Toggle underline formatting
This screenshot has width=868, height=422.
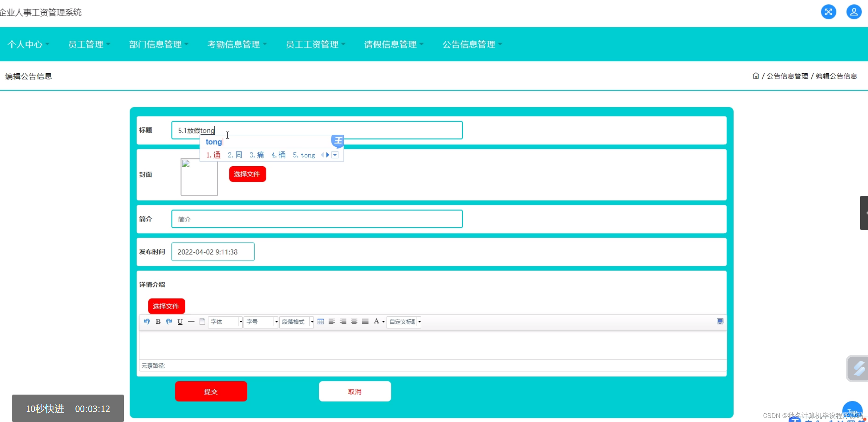[180, 322]
